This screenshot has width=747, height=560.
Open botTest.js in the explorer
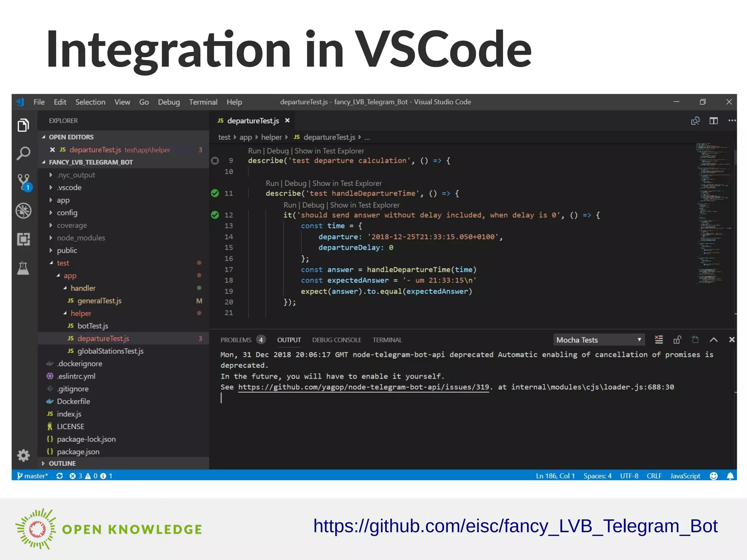tap(93, 326)
